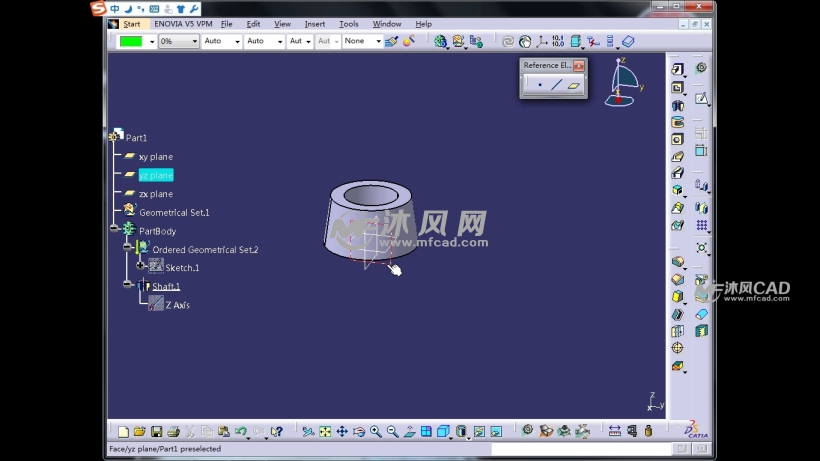820x461 pixels.
Task: Select the Hole tool
Action: (677, 140)
